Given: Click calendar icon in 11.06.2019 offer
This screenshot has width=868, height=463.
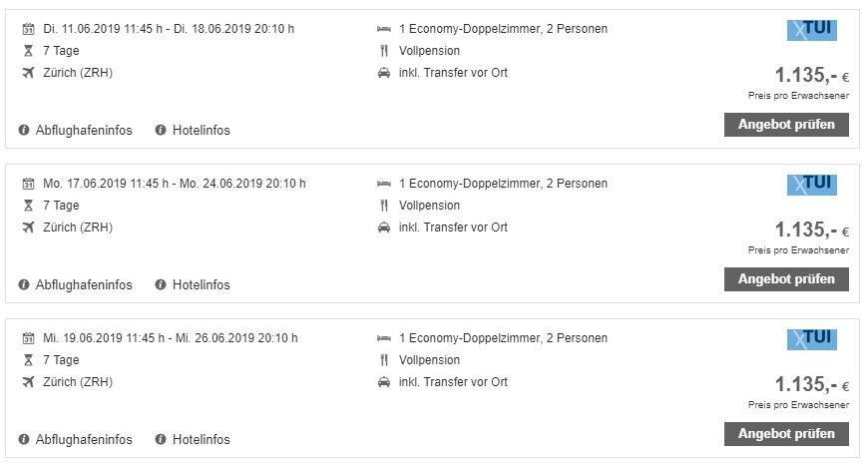Looking at the screenshot, I should [28, 29].
